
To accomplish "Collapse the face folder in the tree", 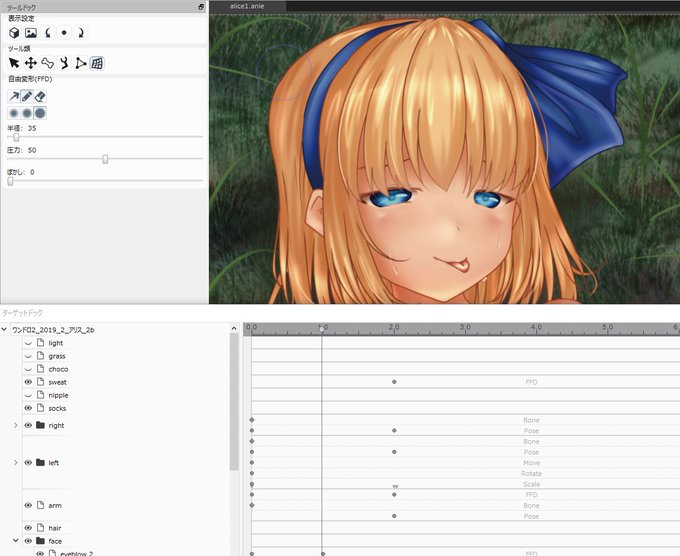I will (x=16, y=540).
